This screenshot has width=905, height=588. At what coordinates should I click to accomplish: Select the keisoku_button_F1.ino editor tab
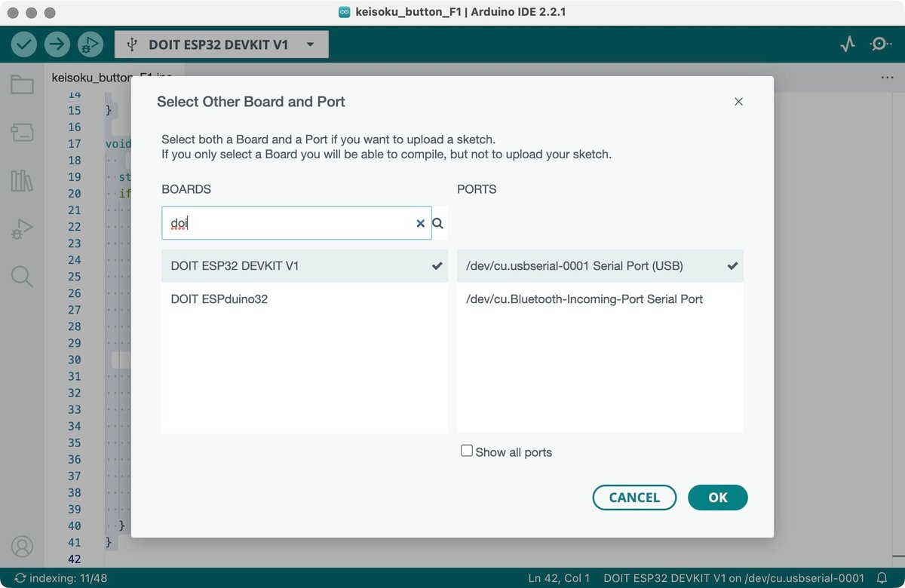coord(112,78)
